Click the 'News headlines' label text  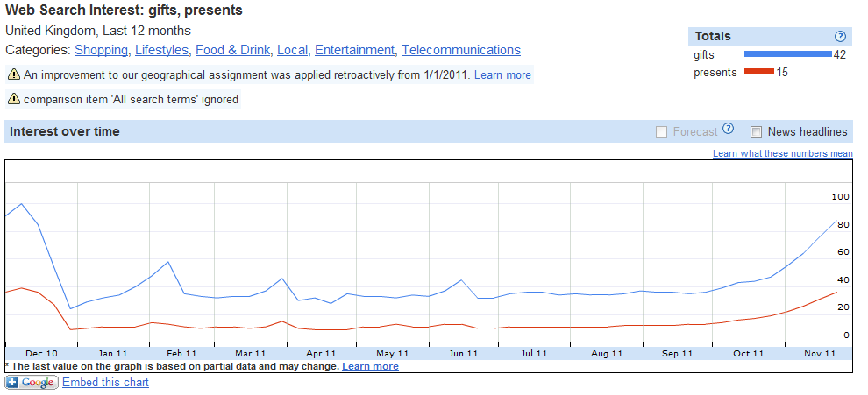coord(808,131)
